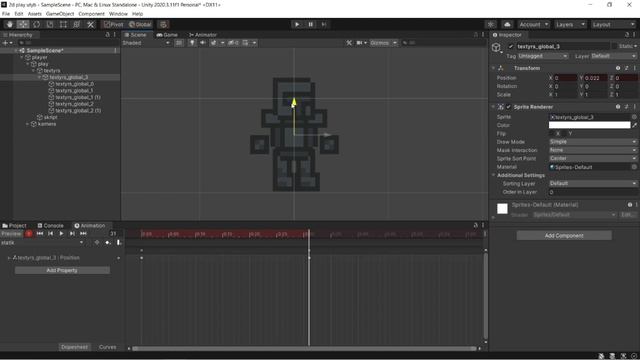Open the cloud Services icon
This screenshot has width=640, height=360.
click(x=507, y=24)
